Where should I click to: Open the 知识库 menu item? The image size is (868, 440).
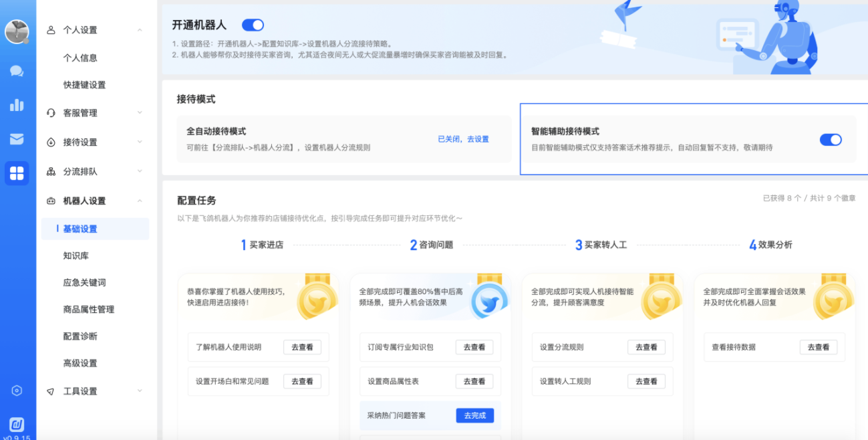click(76, 255)
